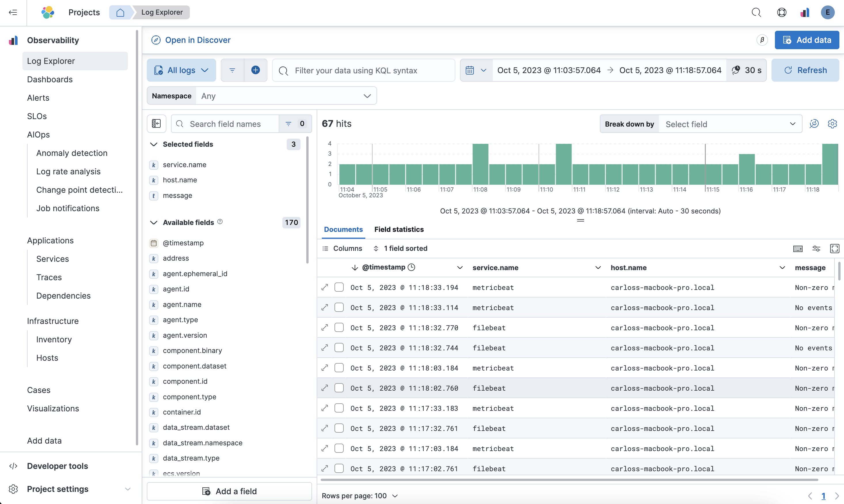Hide the fields sidebar toggle icon
Image resolution: width=844 pixels, height=504 pixels.
(156, 124)
